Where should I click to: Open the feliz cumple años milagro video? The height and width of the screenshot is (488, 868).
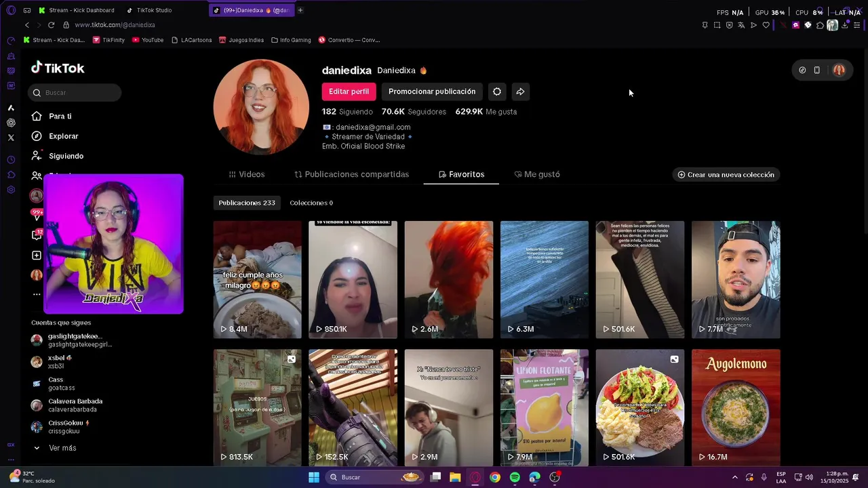[257, 279]
